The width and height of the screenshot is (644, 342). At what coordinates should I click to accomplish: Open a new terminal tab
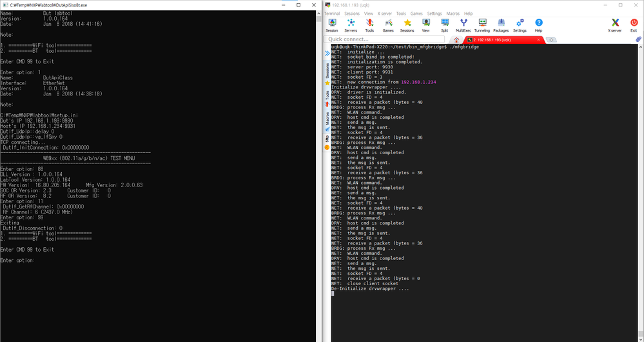552,40
